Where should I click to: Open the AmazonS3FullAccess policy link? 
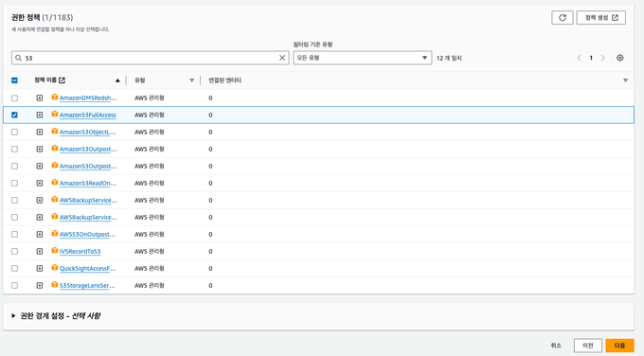88,115
